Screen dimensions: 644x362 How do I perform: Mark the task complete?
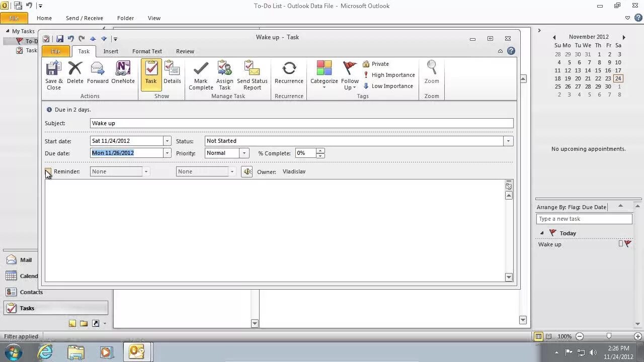pos(201,75)
